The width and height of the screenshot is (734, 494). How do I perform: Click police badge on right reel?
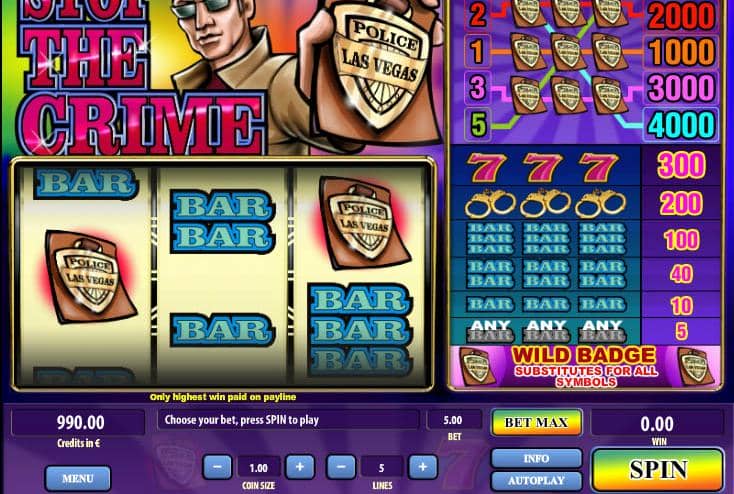click(x=363, y=223)
